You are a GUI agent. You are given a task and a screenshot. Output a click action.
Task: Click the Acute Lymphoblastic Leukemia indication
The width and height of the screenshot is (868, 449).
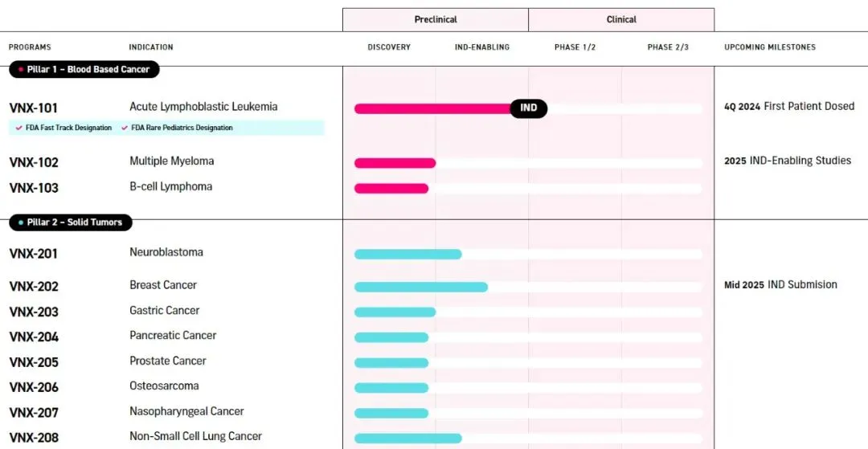coord(203,107)
